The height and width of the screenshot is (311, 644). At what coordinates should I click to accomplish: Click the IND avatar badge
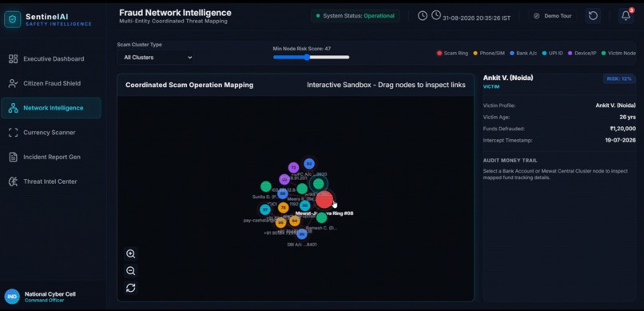pyautogui.click(x=12, y=297)
